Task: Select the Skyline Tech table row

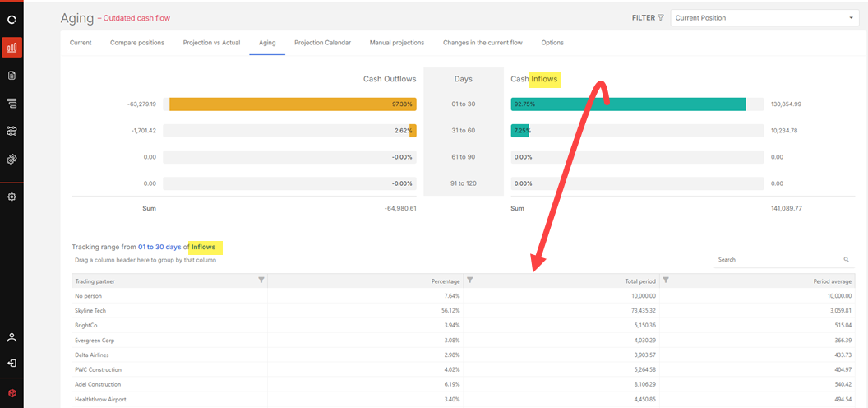Action: click(90, 310)
